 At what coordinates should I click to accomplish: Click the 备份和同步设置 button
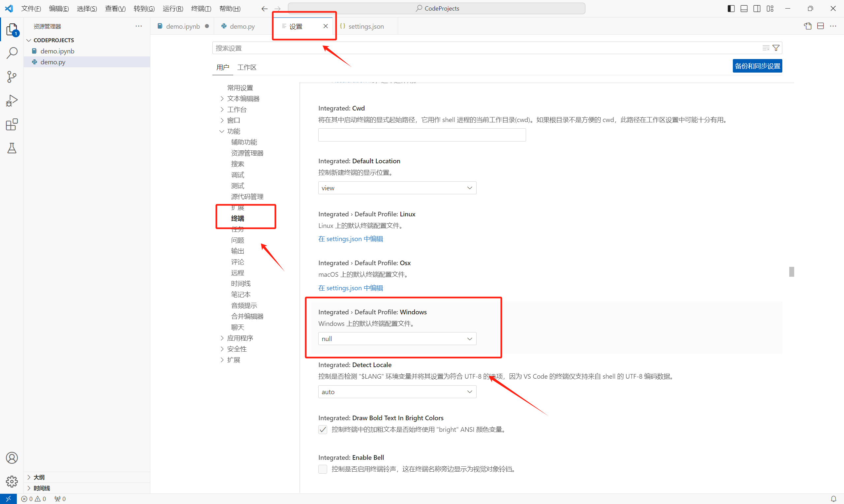coord(758,66)
